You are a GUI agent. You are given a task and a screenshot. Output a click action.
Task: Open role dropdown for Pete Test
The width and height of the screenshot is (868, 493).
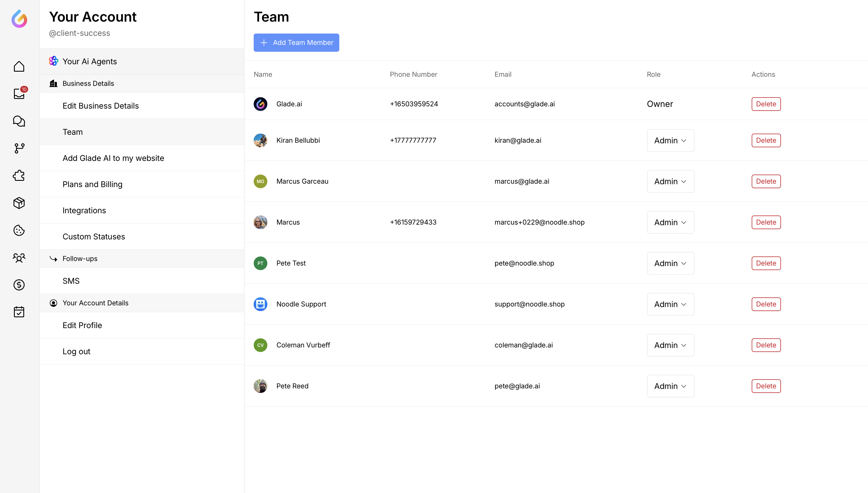[x=670, y=263]
